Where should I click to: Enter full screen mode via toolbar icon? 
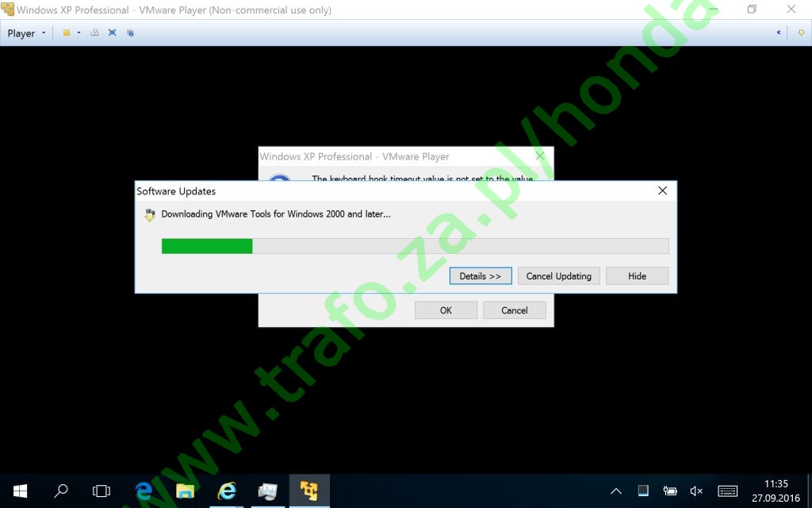click(113, 33)
